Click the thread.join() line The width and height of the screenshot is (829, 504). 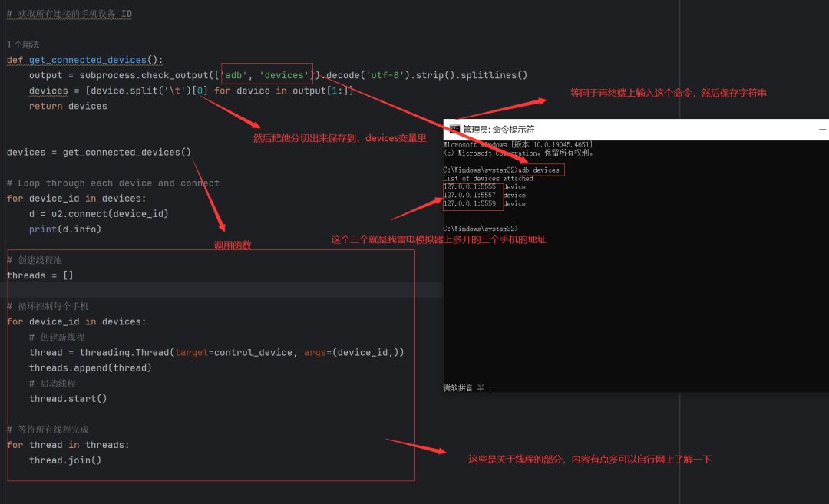coord(65,460)
